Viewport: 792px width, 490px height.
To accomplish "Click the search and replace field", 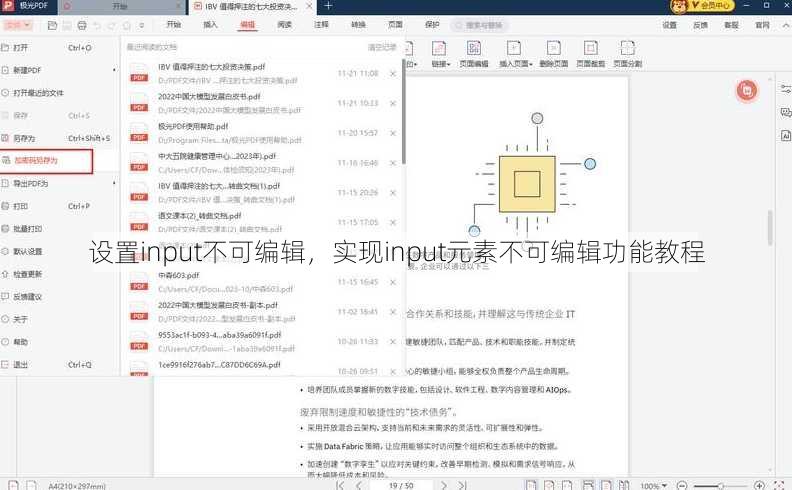I will 479,25.
